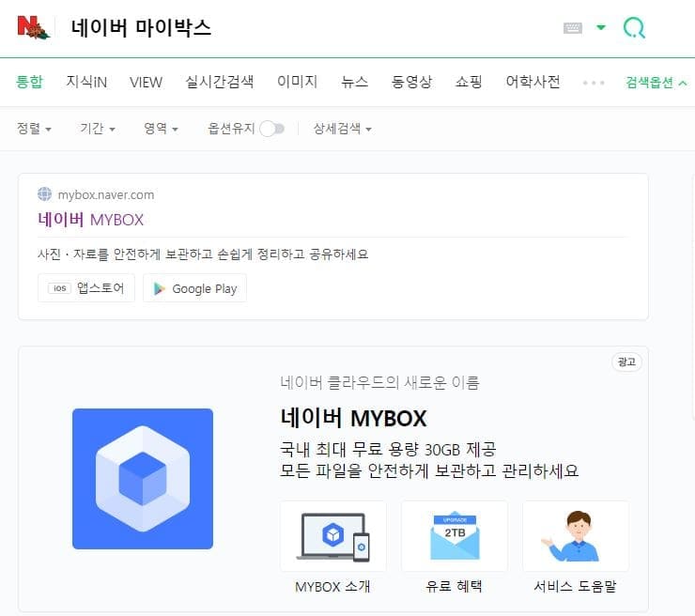This screenshot has height=616, width=695.
Task: Switch to the 실시간검색 tab
Action: tap(220, 82)
